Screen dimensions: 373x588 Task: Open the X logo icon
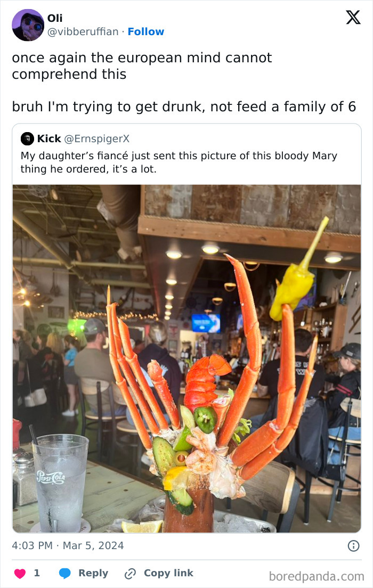(353, 17)
